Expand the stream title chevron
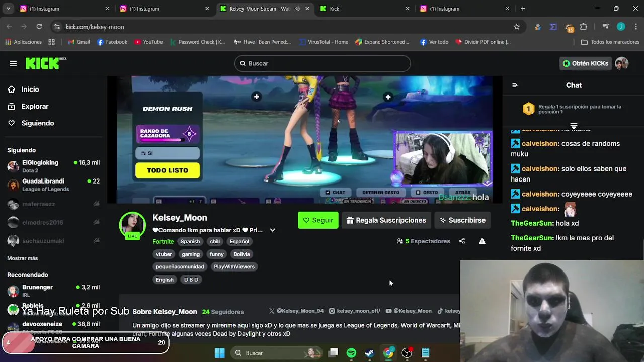The image size is (644, 362). pos(272,230)
